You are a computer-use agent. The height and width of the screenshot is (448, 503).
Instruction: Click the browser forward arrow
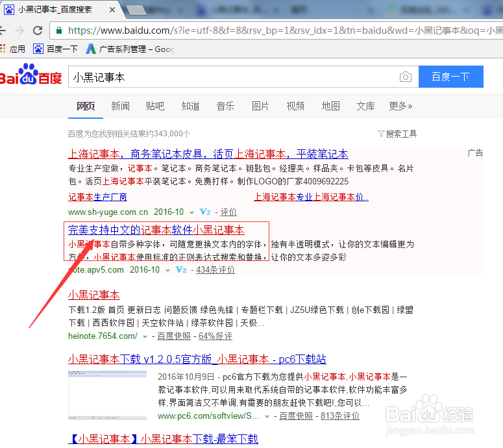19,31
